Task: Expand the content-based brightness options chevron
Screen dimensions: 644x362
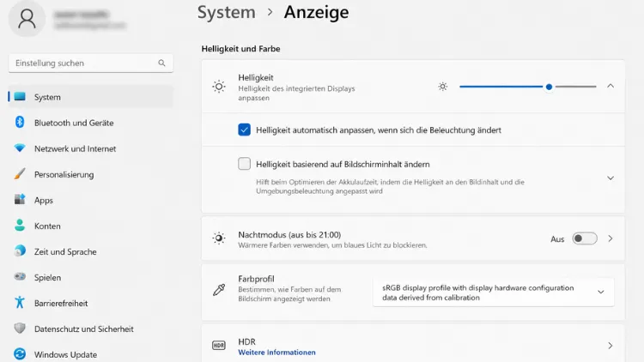Action: 611,178
